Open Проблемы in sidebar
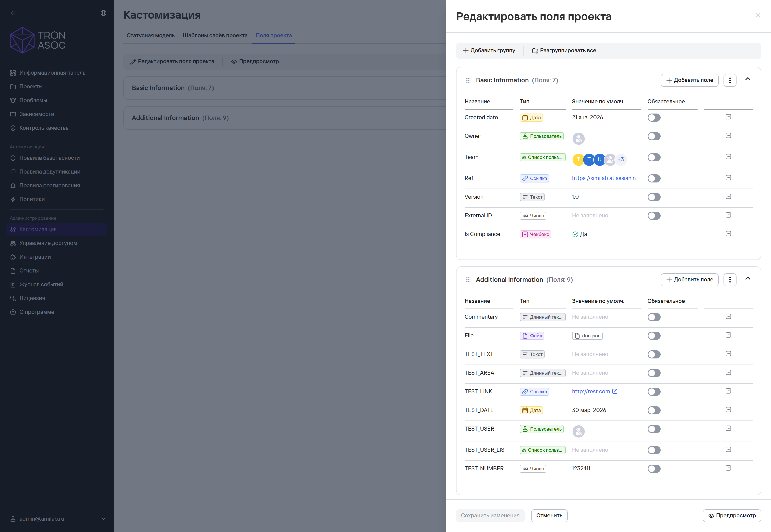Screen dimensions: 771x532 [x=33, y=100]
